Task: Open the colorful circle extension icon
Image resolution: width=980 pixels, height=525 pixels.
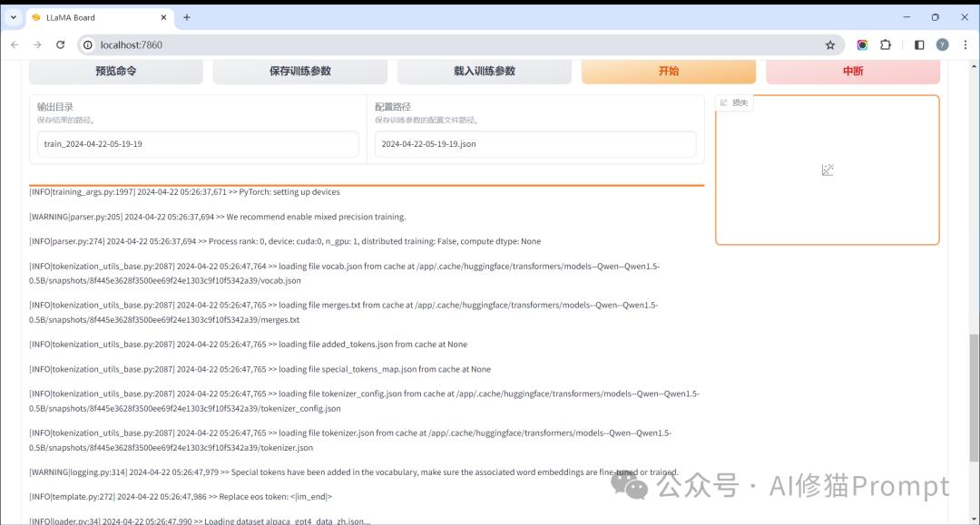Action: pyautogui.click(x=863, y=45)
